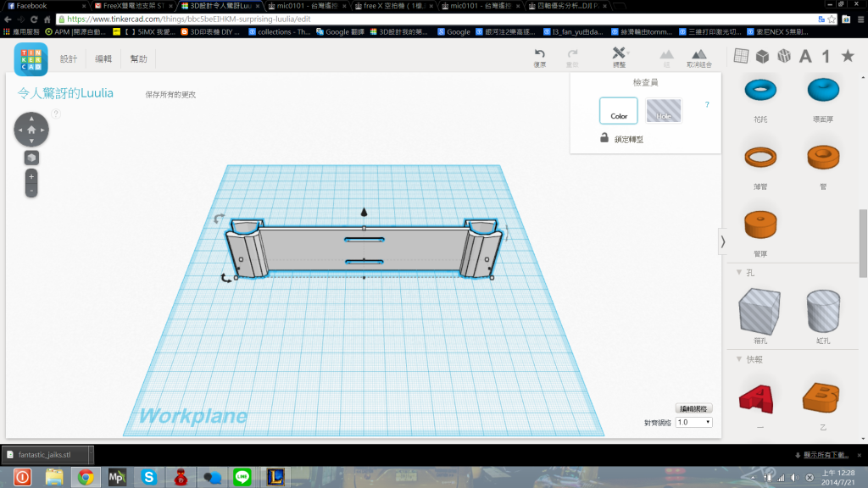Screen dimensions: 868x488
Task: Switch to the free X 空拍機 tab
Action: coord(395,6)
